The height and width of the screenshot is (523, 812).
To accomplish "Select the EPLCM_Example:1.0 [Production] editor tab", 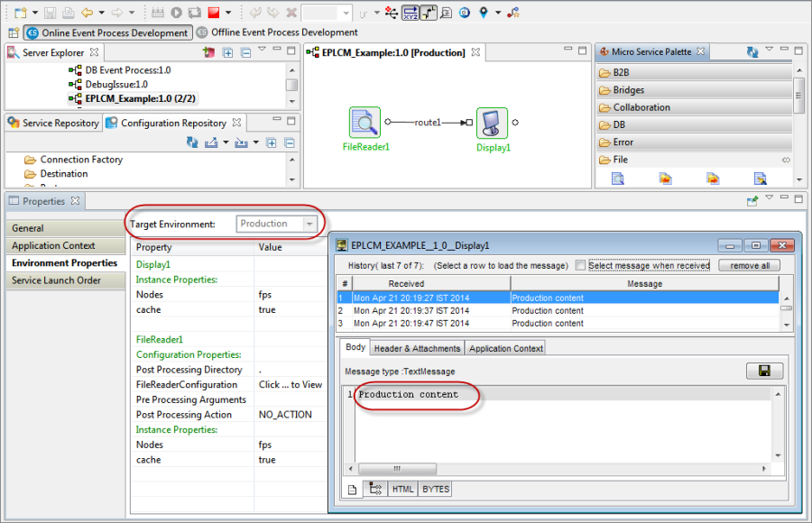I will (393, 52).
